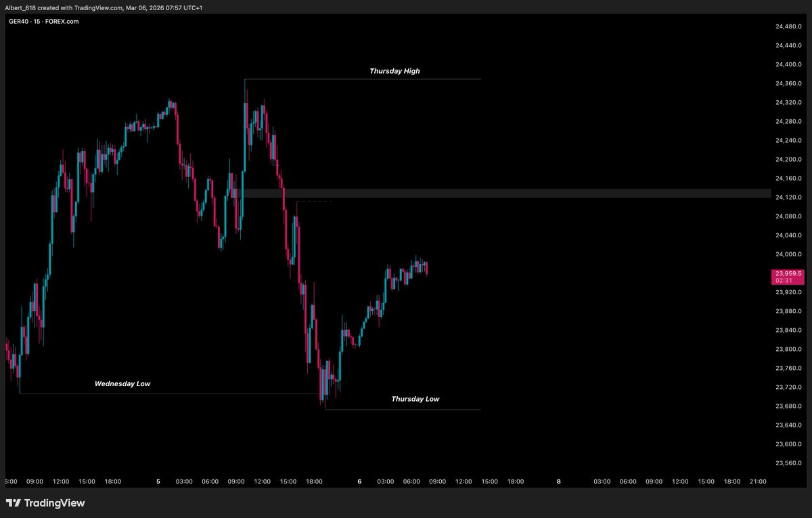Click the 24,240.0 price axis label
This screenshot has height=518, width=812.
[x=788, y=140]
